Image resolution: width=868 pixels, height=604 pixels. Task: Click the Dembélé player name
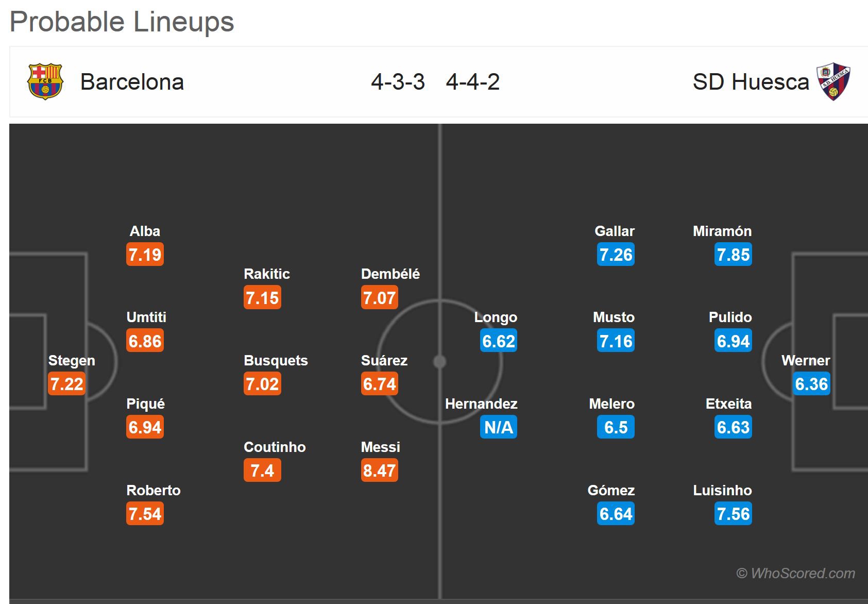390,274
